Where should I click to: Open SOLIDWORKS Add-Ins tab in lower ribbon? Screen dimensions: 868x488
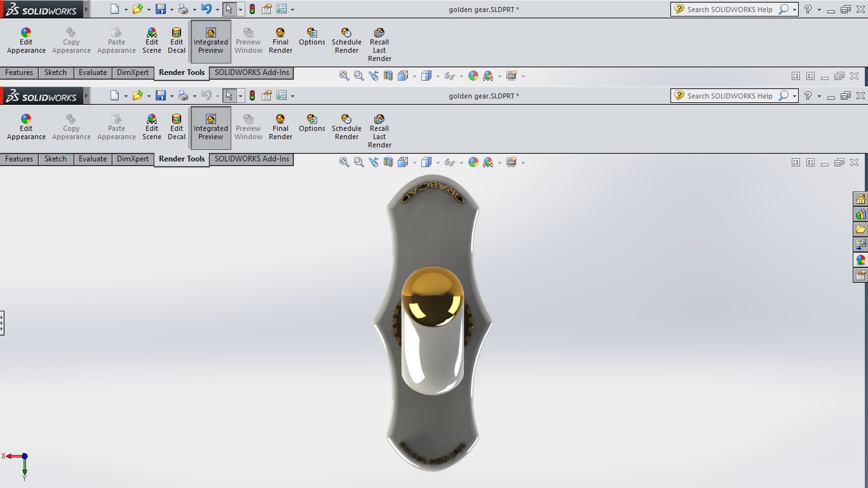252,159
